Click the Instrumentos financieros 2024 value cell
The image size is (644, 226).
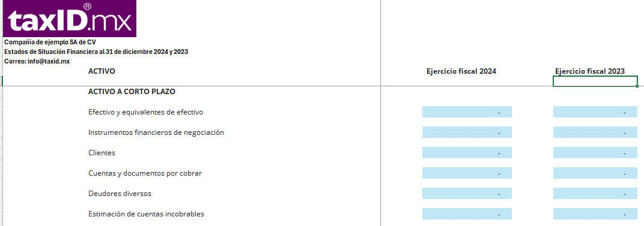pyautogui.click(x=467, y=132)
